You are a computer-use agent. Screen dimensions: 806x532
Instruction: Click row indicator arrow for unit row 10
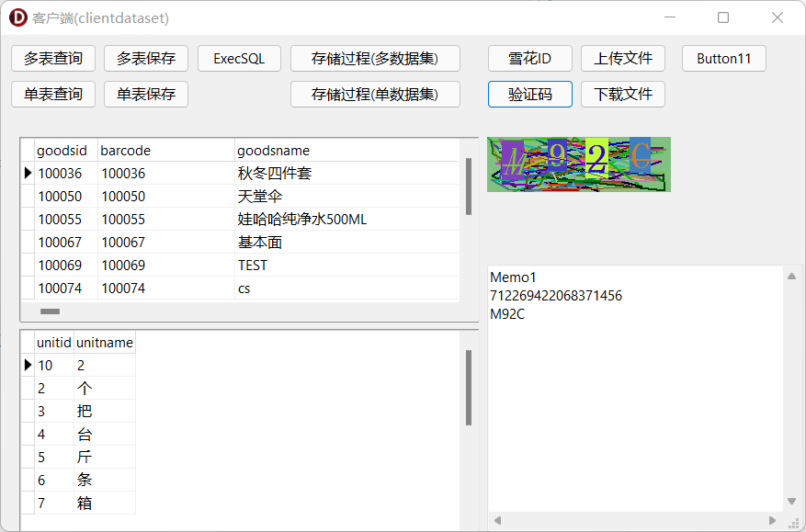click(28, 366)
